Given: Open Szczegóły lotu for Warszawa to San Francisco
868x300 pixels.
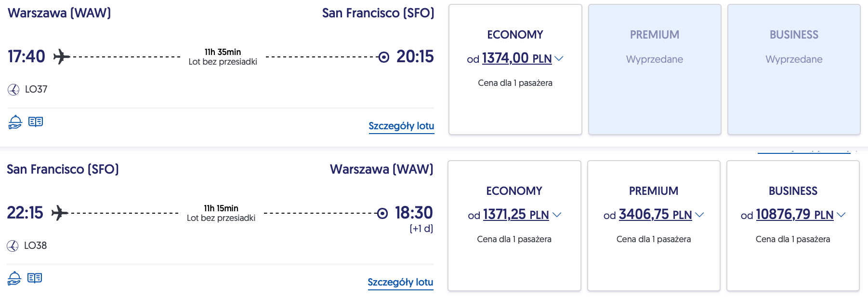Looking at the screenshot, I should pos(401,126).
